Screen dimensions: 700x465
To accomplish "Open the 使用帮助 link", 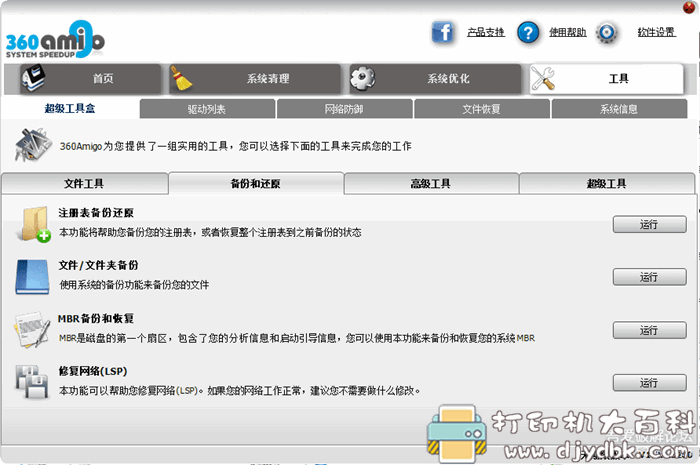I will pyautogui.click(x=567, y=32).
